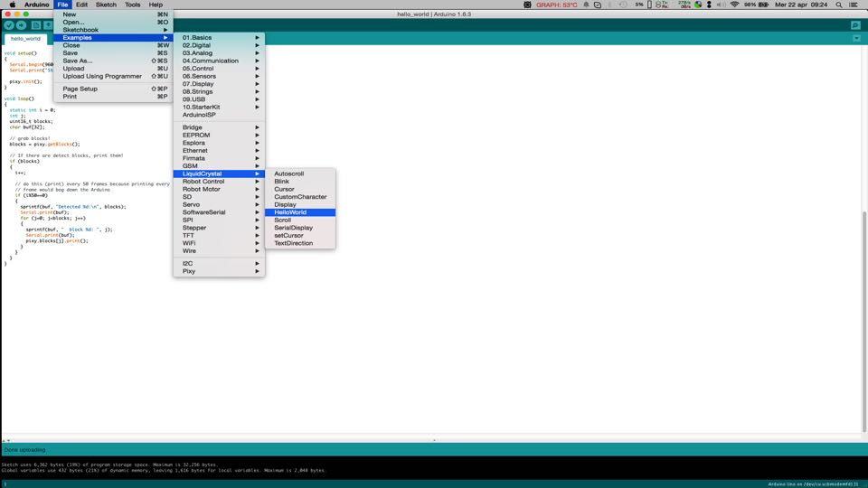The image size is (868, 488).
Task: Expand the EEPROM library examples
Action: pos(219,135)
